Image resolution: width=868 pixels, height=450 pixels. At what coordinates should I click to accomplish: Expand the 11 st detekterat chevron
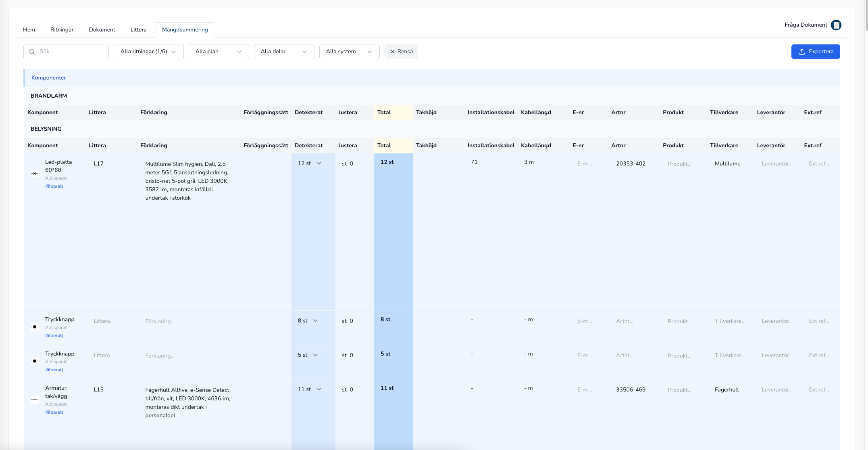[x=319, y=389]
